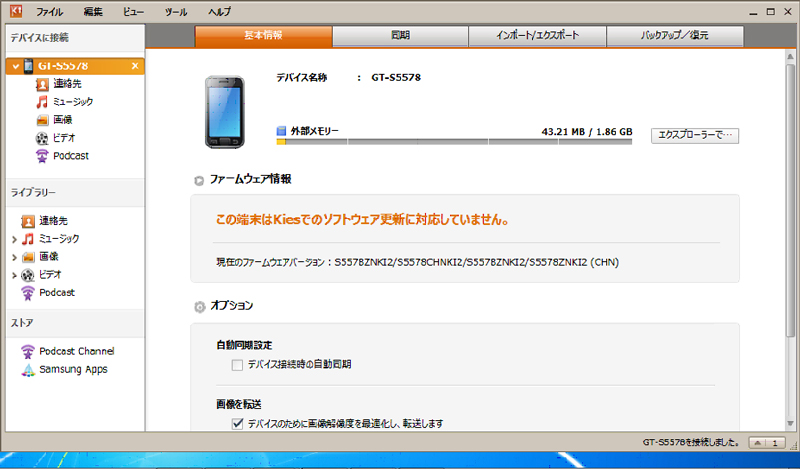Image resolution: width=800 pixels, height=469 pixels.
Task: Click the エクスプローラーで… button
Action: pos(695,135)
